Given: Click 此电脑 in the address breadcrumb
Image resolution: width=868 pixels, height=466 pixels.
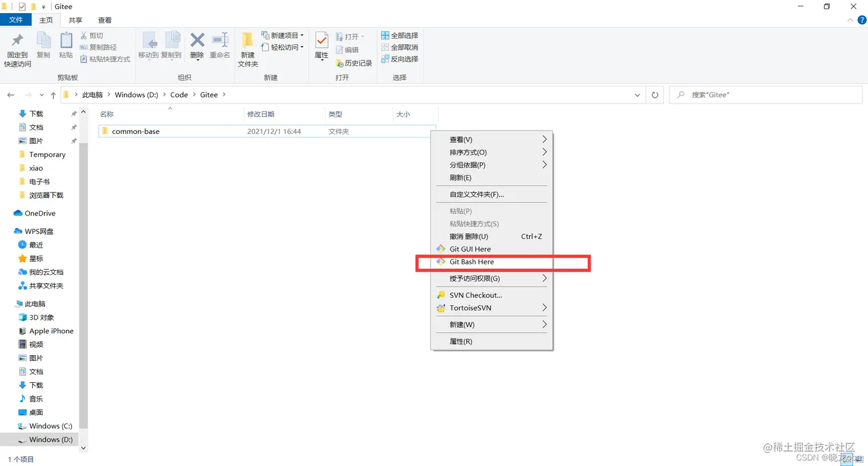Looking at the screenshot, I should pyautogui.click(x=92, y=95).
